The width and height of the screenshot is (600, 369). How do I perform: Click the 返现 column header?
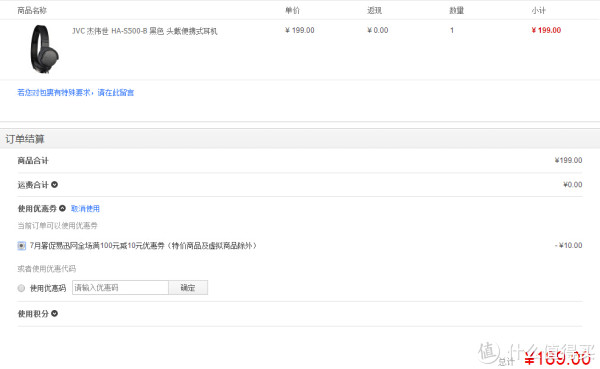[374, 11]
